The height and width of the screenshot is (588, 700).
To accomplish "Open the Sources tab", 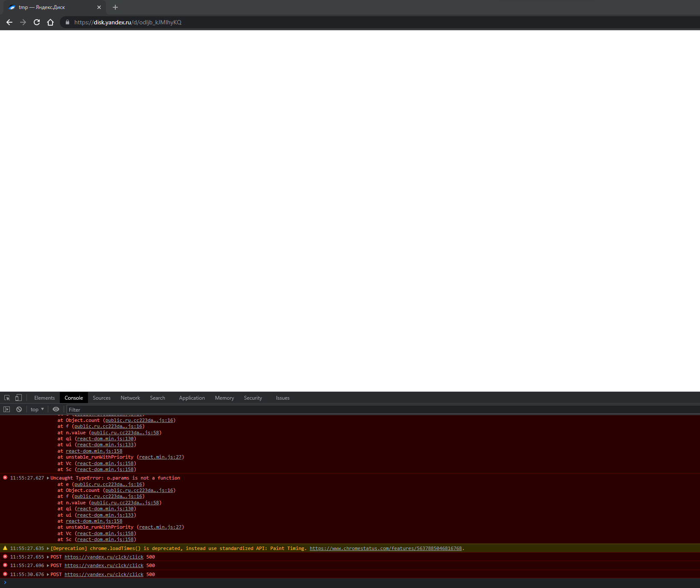I will [x=101, y=398].
